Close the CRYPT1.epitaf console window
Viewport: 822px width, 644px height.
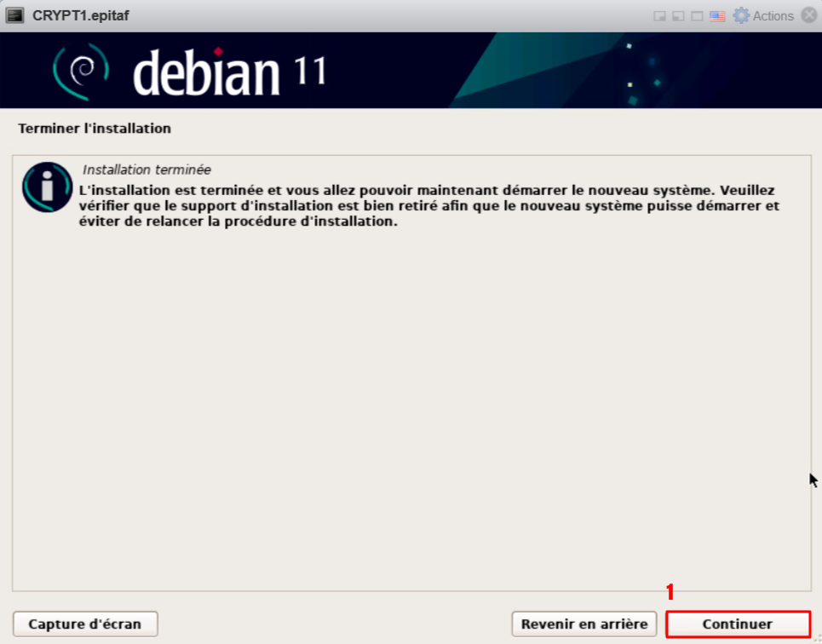(808, 16)
